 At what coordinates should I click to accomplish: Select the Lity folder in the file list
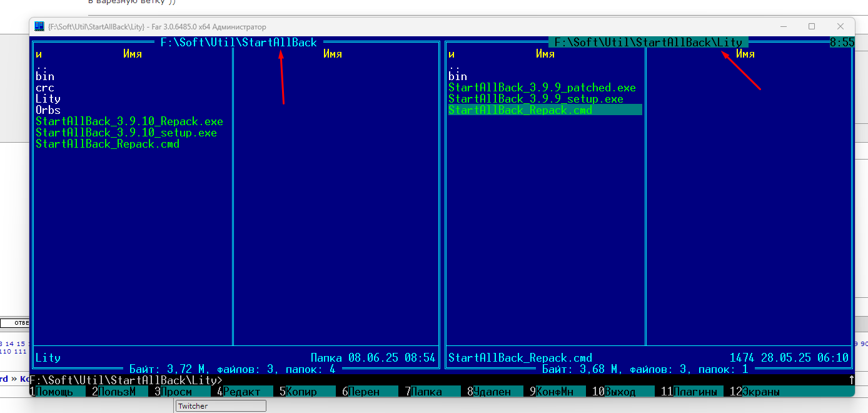[x=48, y=99]
